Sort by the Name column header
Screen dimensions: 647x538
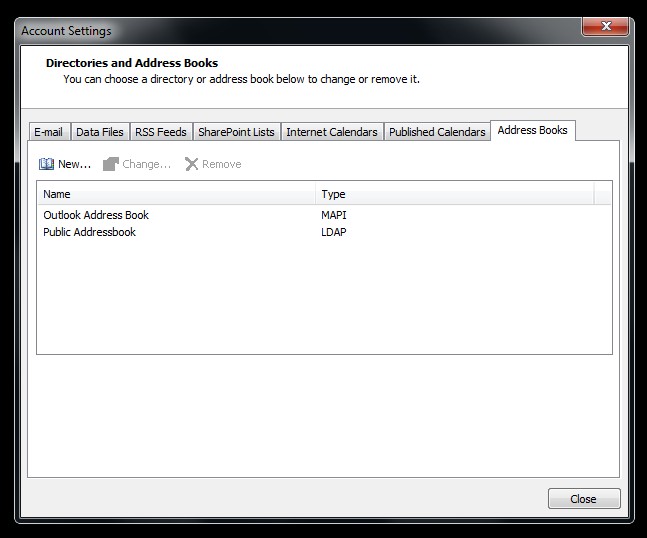point(177,194)
